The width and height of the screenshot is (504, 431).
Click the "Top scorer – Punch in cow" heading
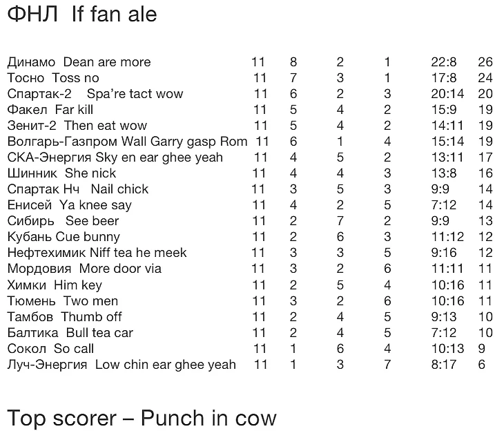click(x=142, y=418)
